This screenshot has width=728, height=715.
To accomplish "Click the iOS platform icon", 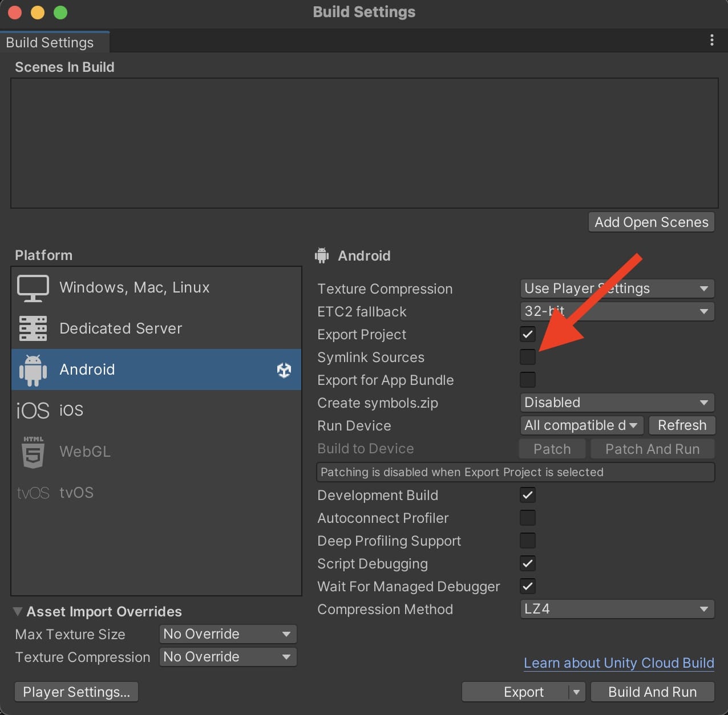I will tap(33, 411).
